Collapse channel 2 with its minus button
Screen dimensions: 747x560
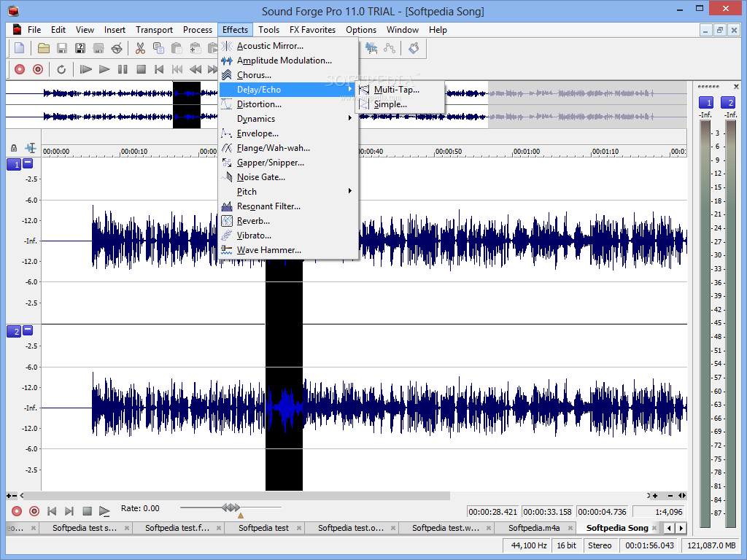pyautogui.click(x=28, y=330)
